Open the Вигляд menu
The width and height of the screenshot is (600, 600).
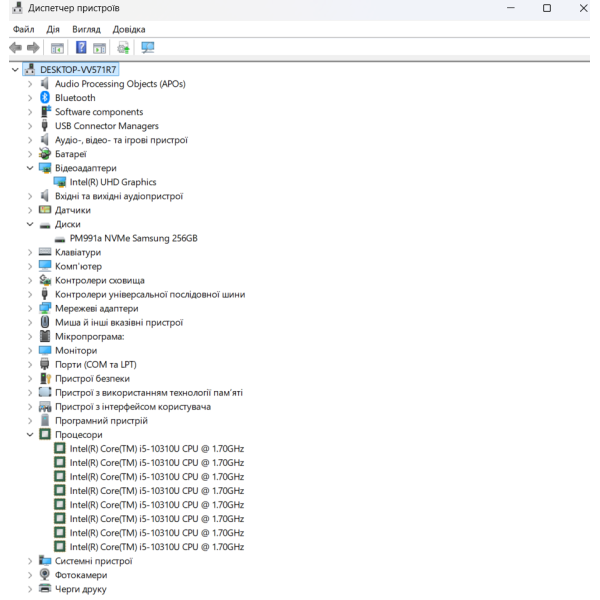86,29
